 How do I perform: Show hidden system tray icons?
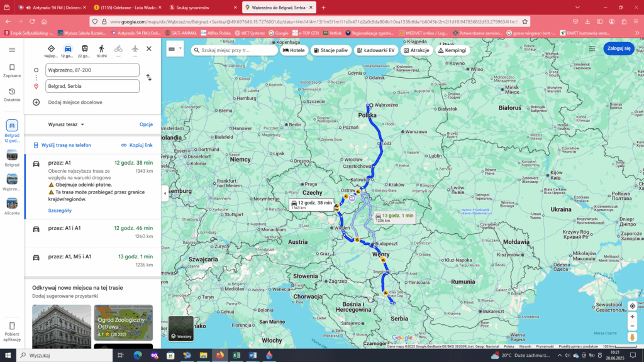tap(559, 356)
